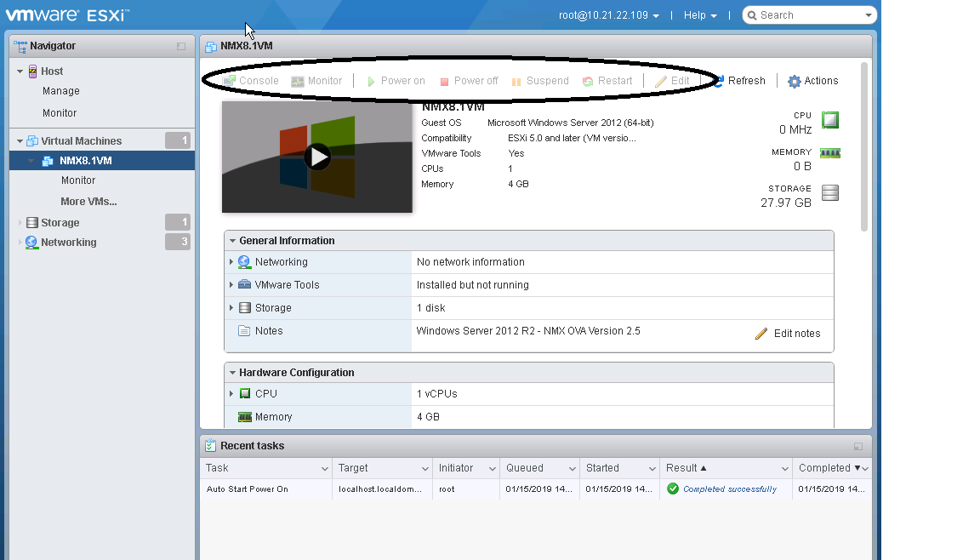The height and width of the screenshot is (560, 980).
Task: Open the Help menu
Action: point(699,14)
